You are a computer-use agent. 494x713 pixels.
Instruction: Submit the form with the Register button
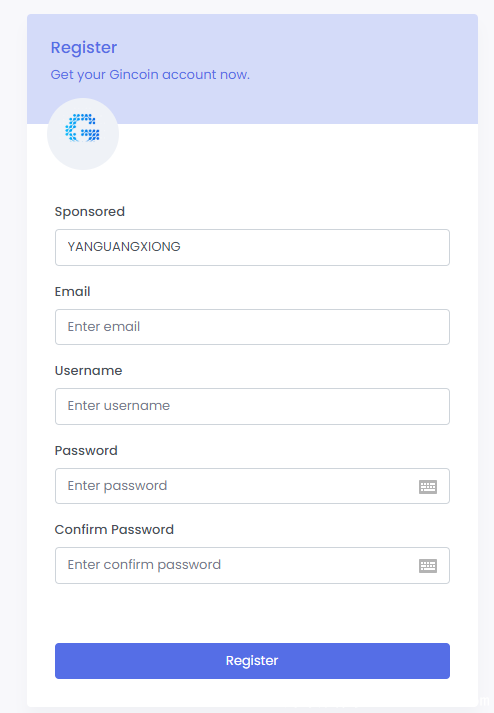[252, 661]
